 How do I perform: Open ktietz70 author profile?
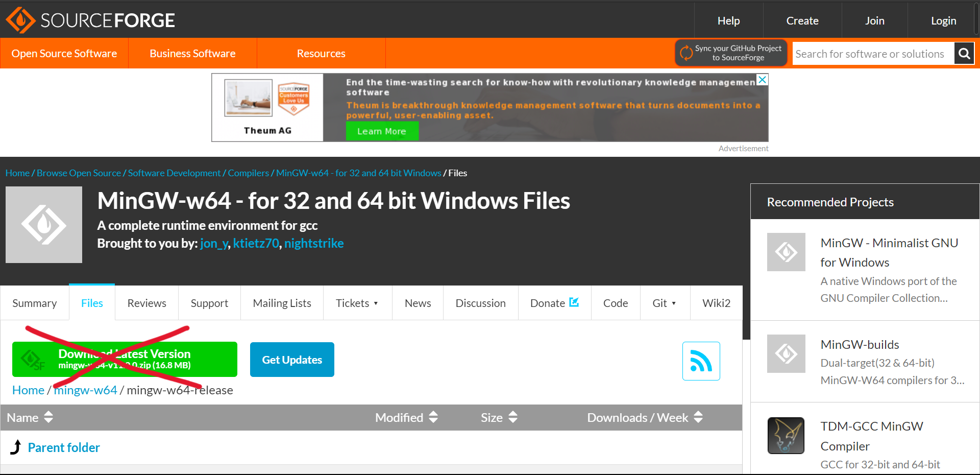[x=256, y=243]
